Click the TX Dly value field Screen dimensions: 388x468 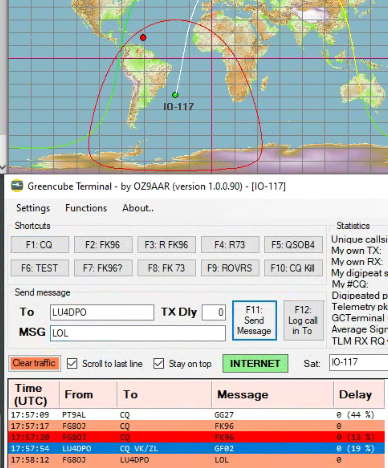point(214,312)
